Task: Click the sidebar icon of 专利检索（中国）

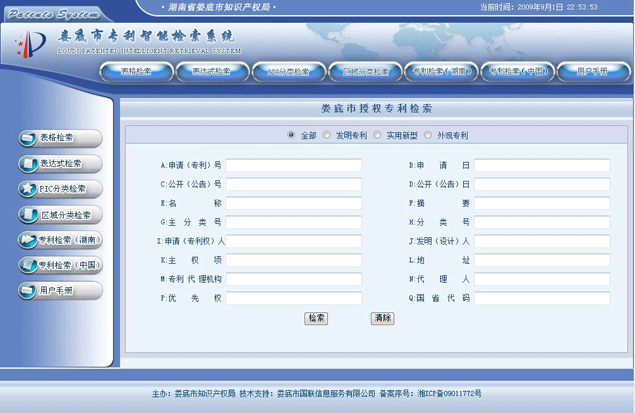Action: tap(28, 265)
